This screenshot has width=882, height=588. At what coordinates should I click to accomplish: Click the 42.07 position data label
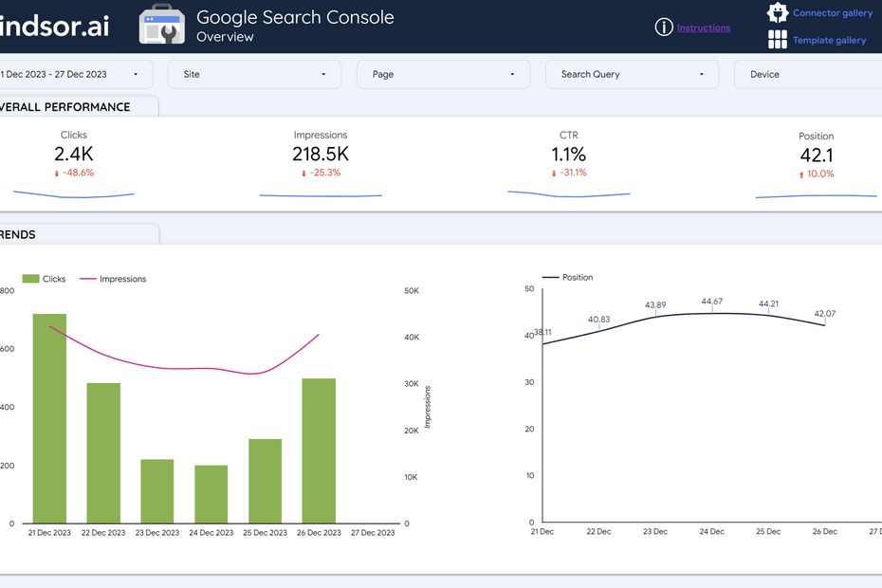coord(825,313)
